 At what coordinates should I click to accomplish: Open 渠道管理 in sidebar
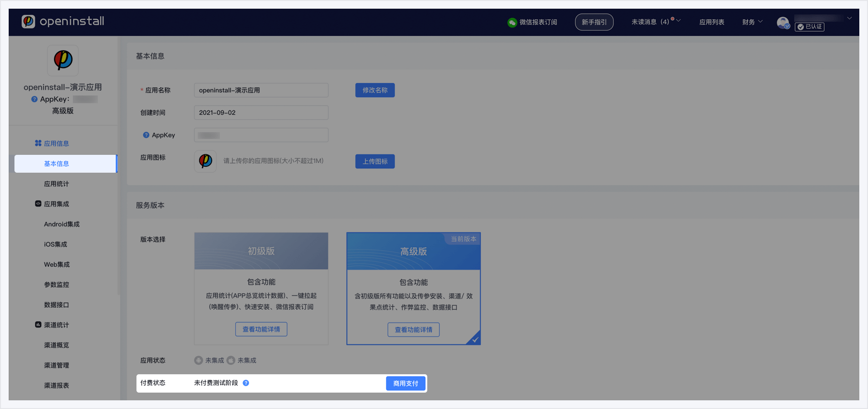coord(56,366)
